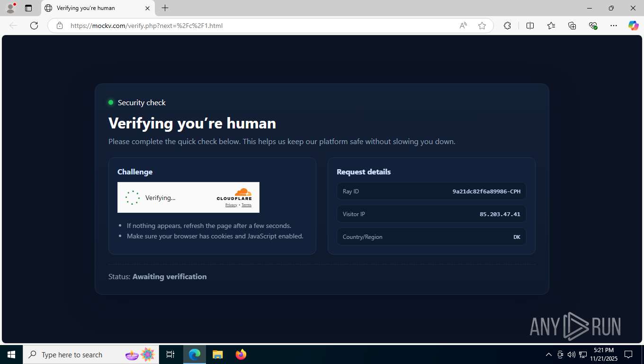Open the browser profile icon
This screenshot has height=364, width=644.
(10, 8)
